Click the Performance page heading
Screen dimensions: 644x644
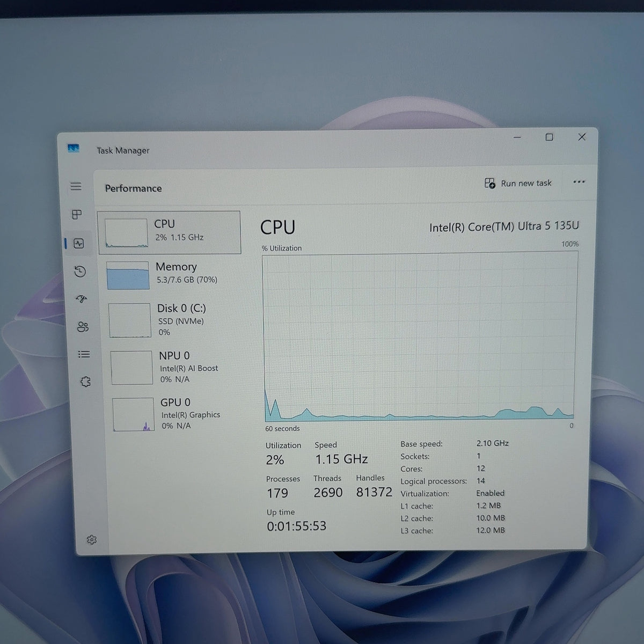pos(133,188)
